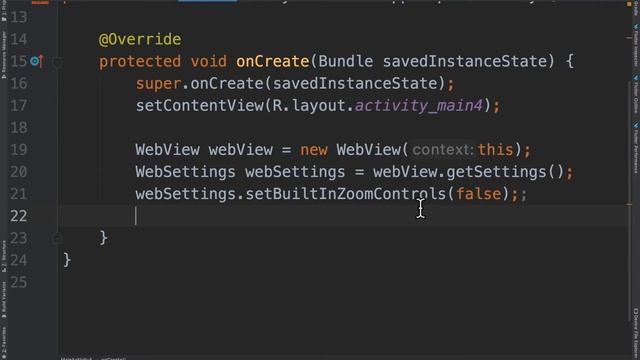
Task: Click the override gutter icon on line 15
Action: (x=37, y=62)
